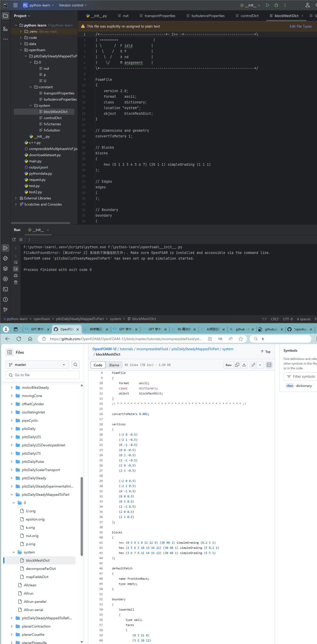Open the Terminal tool window icon
The image size is (317, 644).
[5, 289]
